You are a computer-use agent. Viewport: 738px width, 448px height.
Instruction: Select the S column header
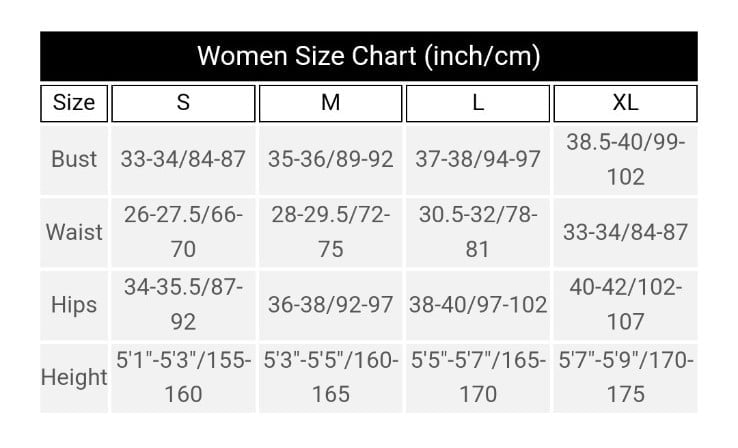tap(183, 103)
